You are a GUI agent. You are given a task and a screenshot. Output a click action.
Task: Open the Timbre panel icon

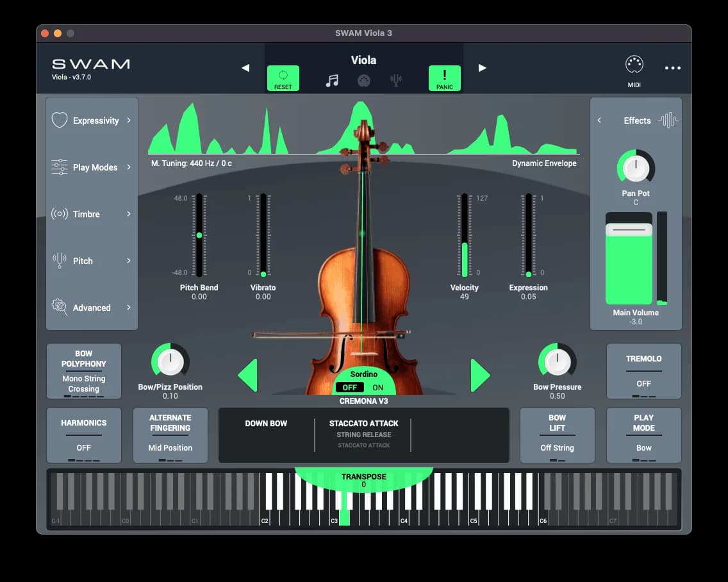(x=58, y=213)
